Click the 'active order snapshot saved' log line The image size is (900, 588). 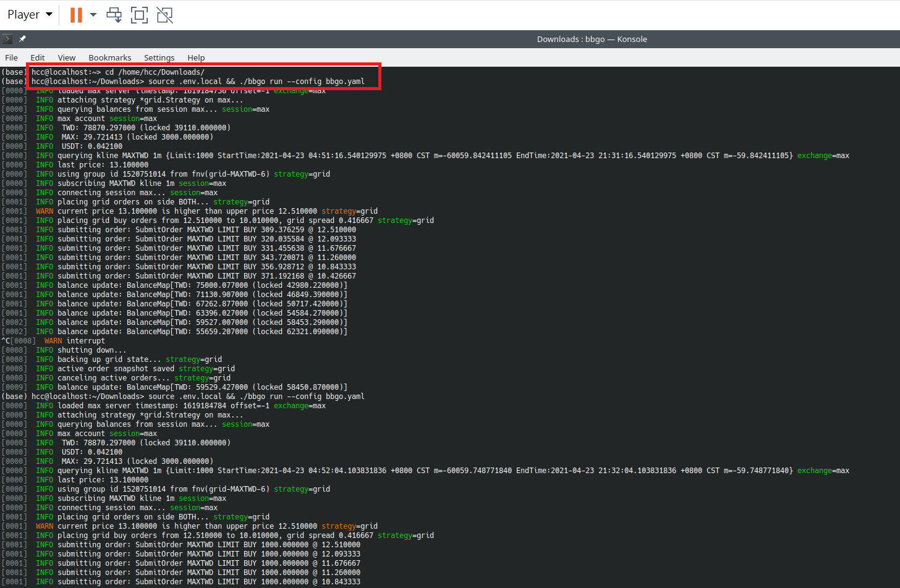pos(118,369)
